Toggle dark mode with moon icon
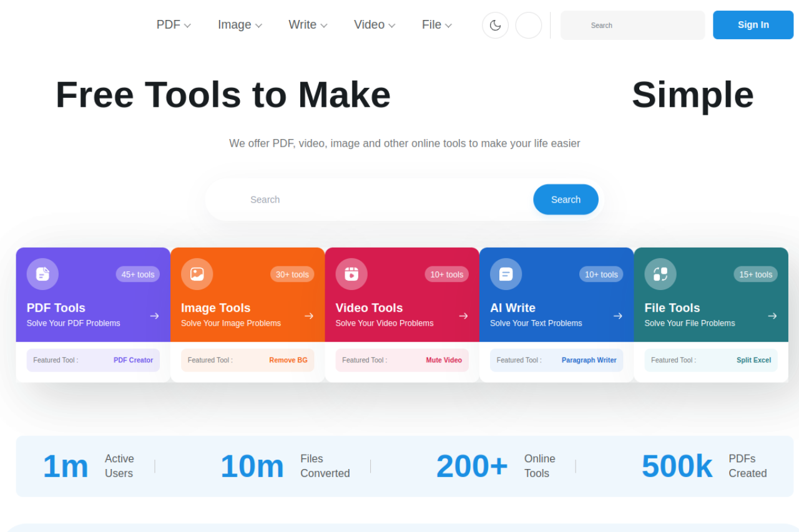 [x=495, y=25]
